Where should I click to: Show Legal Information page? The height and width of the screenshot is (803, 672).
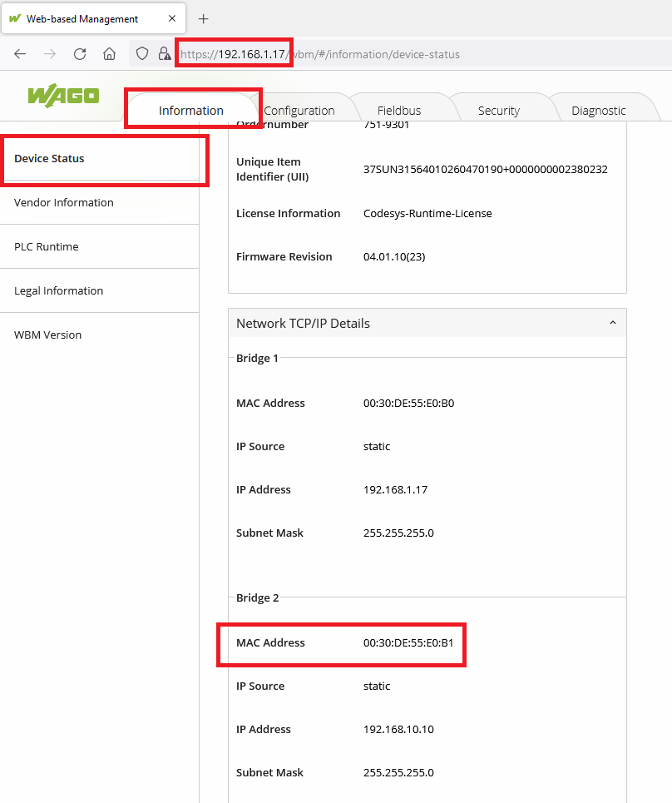point(59,290)
